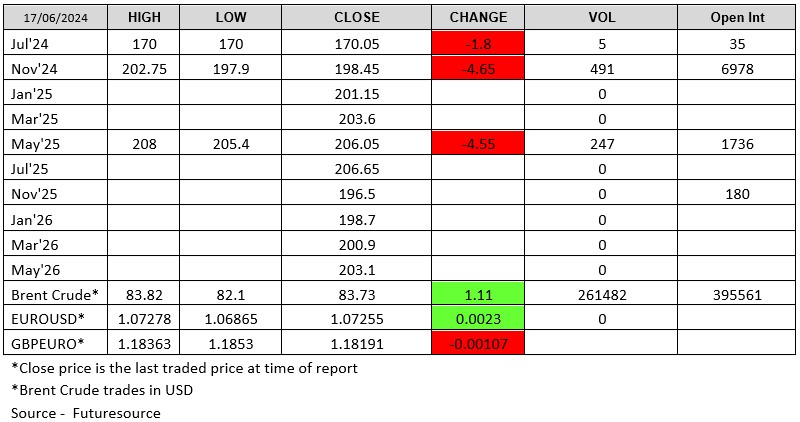Click the 6978 open interest value

[735, 68]
